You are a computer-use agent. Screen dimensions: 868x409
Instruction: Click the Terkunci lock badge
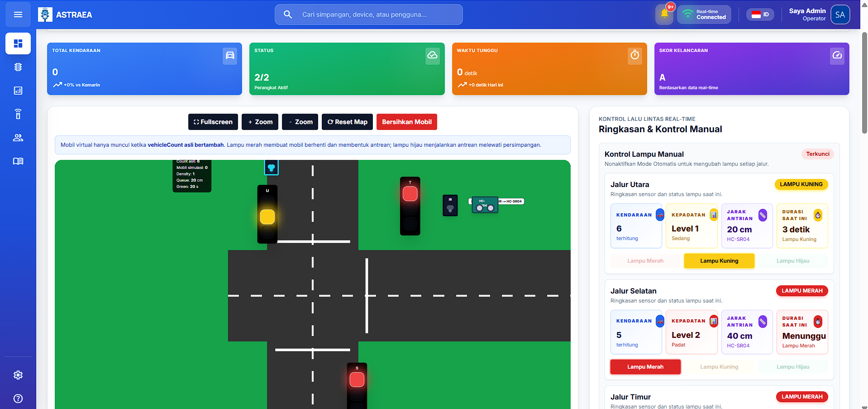coord(818,154)
